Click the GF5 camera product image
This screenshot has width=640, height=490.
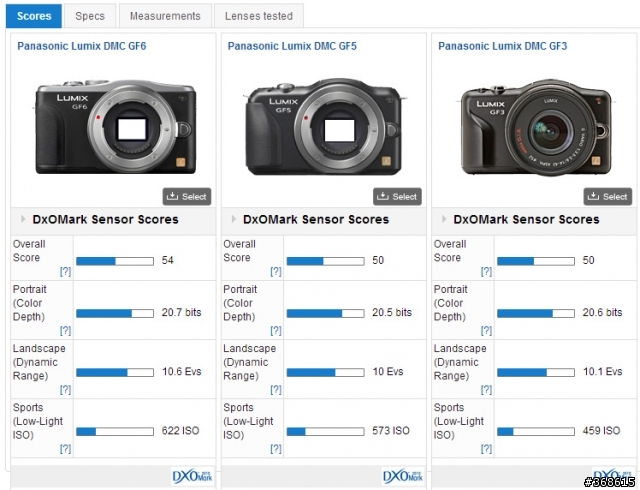coord(324,127)
